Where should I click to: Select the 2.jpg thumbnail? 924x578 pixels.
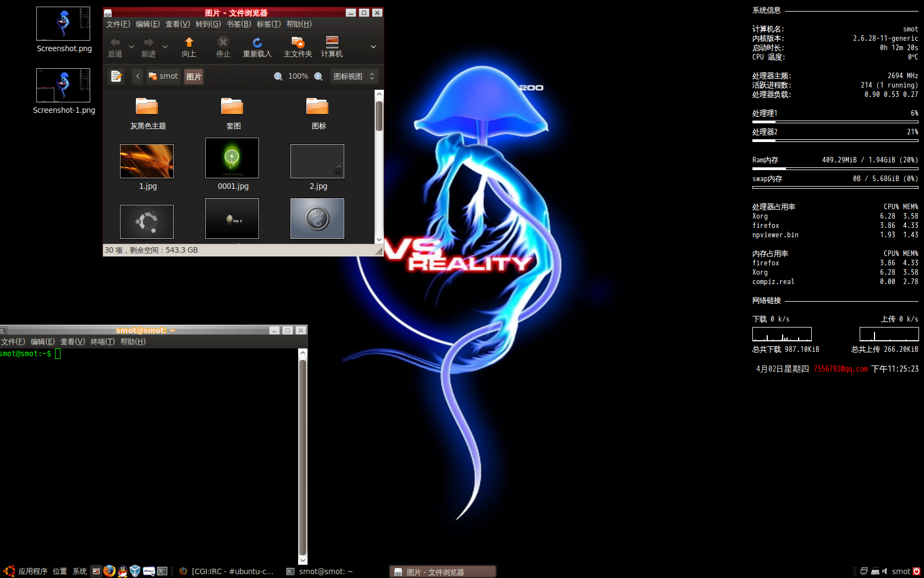[317, 161]
